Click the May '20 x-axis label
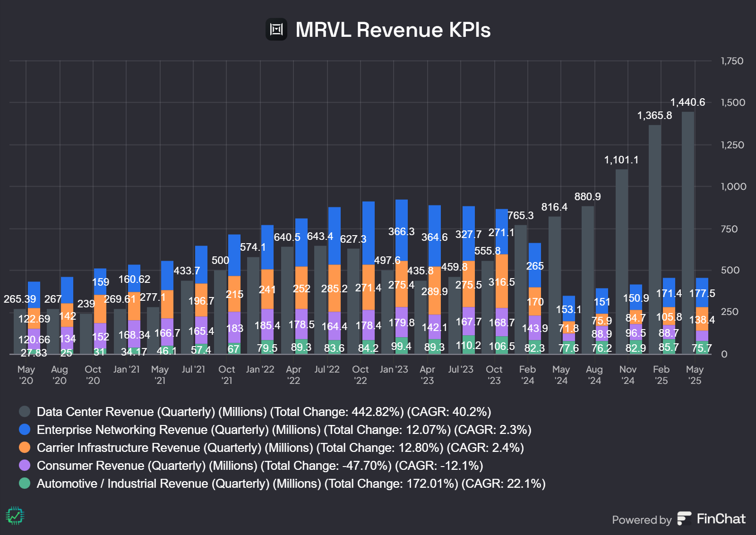 [26, 375]
